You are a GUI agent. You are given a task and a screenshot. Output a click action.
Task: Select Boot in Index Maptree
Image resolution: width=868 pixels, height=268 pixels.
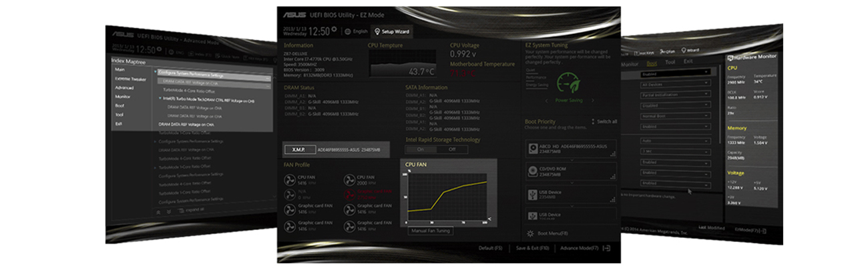coord(120,105)
